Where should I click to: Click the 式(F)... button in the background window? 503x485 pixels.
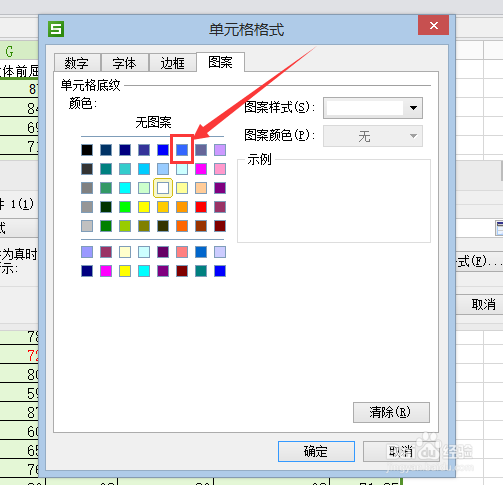coord(479,262)
